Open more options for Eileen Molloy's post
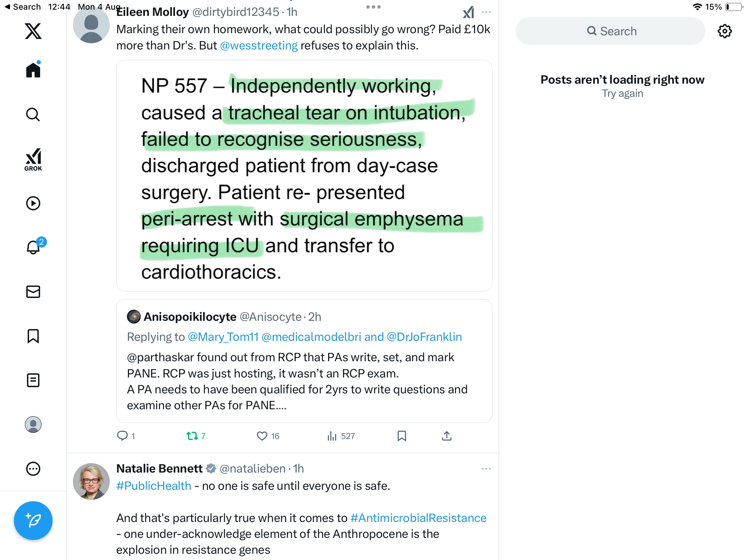The image size is (747, 560). [x=486, y=12]
